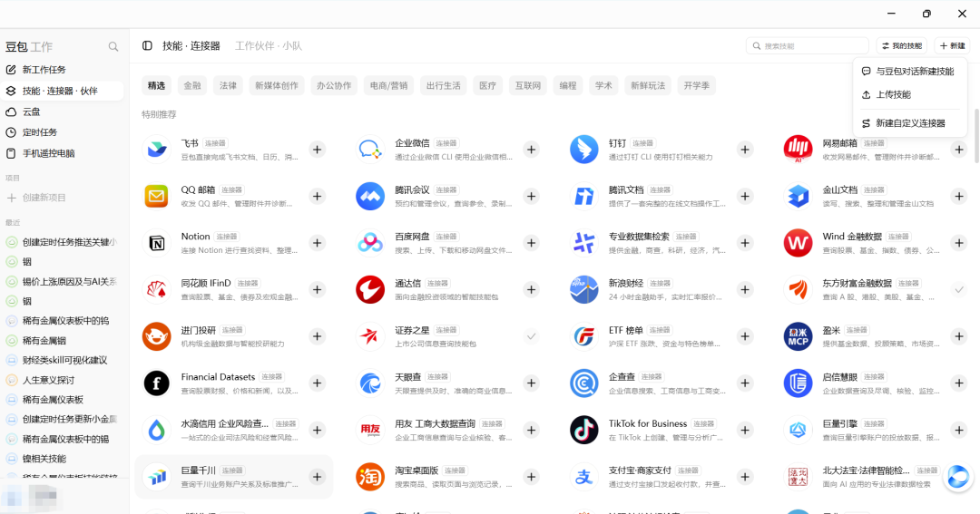The image size is (980, 514).
Task: Click the 新建 button
Action: point(953,45)
